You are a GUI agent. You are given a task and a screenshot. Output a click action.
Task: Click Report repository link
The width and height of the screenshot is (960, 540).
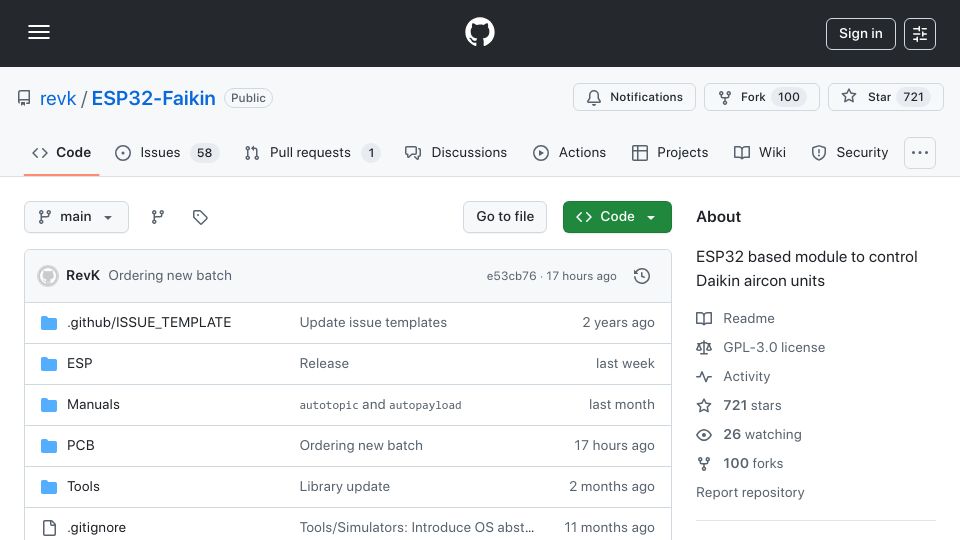[750, 493]
